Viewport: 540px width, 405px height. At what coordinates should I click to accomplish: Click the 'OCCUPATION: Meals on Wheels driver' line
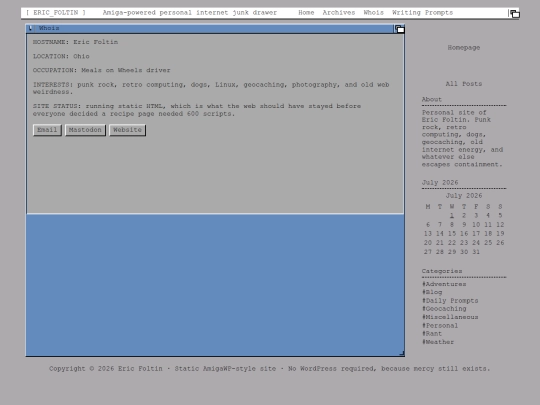102,70
